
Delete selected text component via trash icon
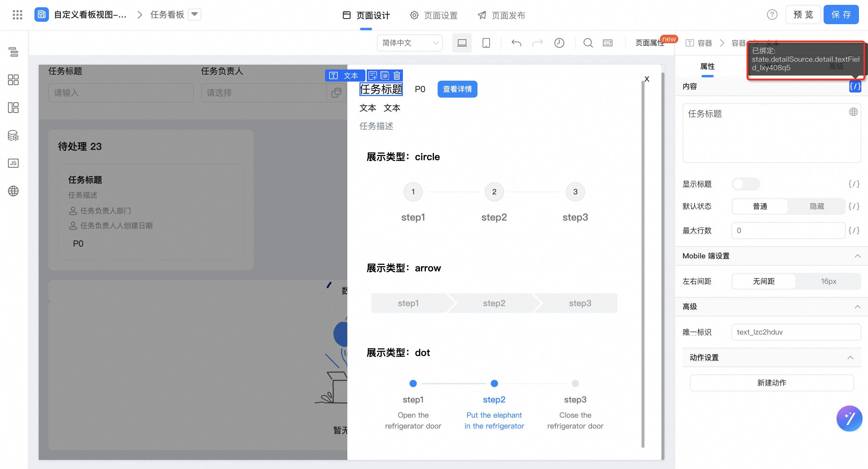click(x=397, y=76)
